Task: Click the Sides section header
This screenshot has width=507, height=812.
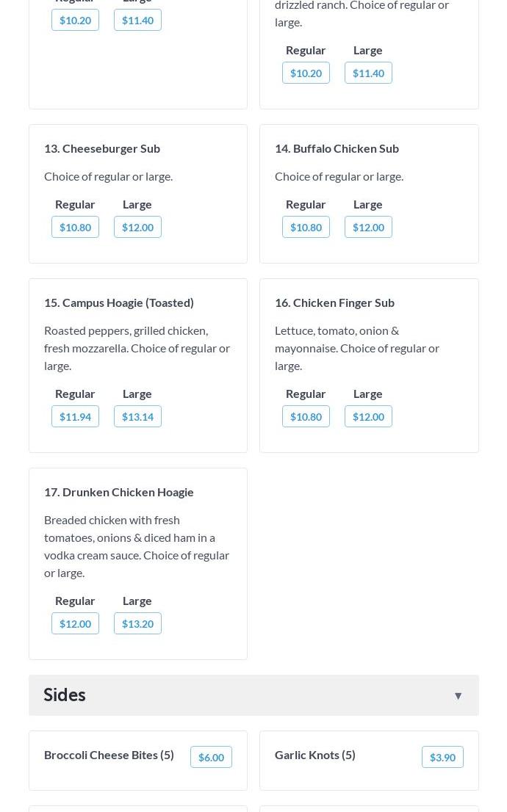Action: tap(65, 695)
